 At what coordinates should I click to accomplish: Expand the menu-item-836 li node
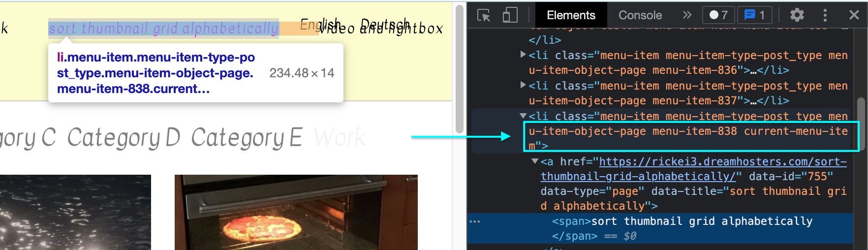523,55
